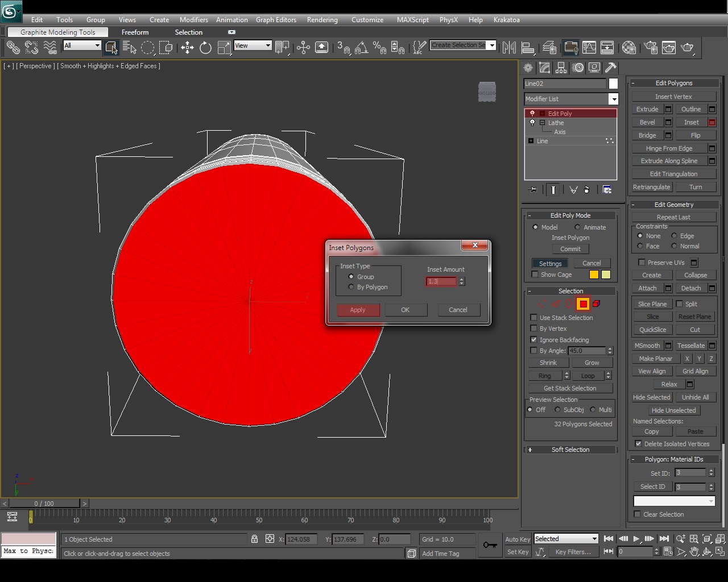Click the Remove Modifier trash icon
This screenshot has width=728, height=582.
tap(587, 189)
